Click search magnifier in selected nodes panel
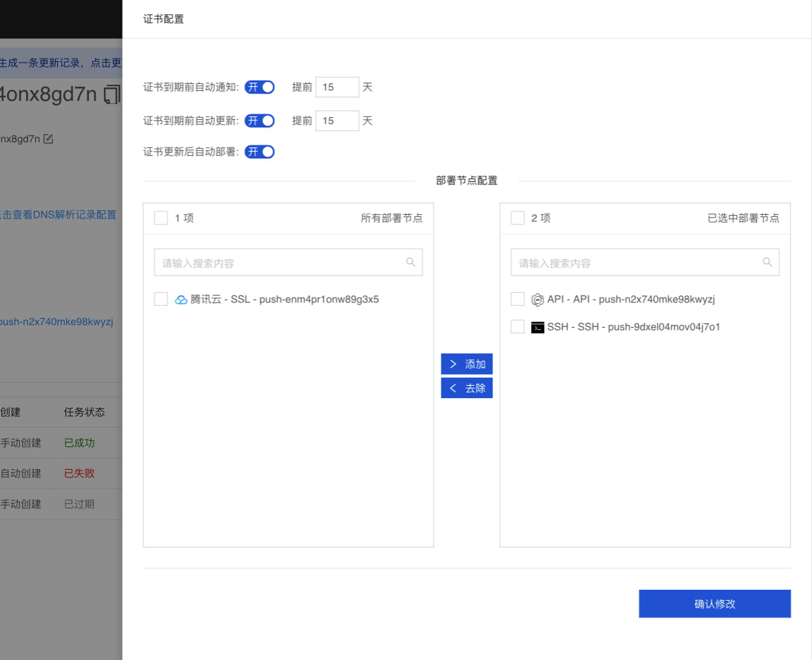 [768, 262]
